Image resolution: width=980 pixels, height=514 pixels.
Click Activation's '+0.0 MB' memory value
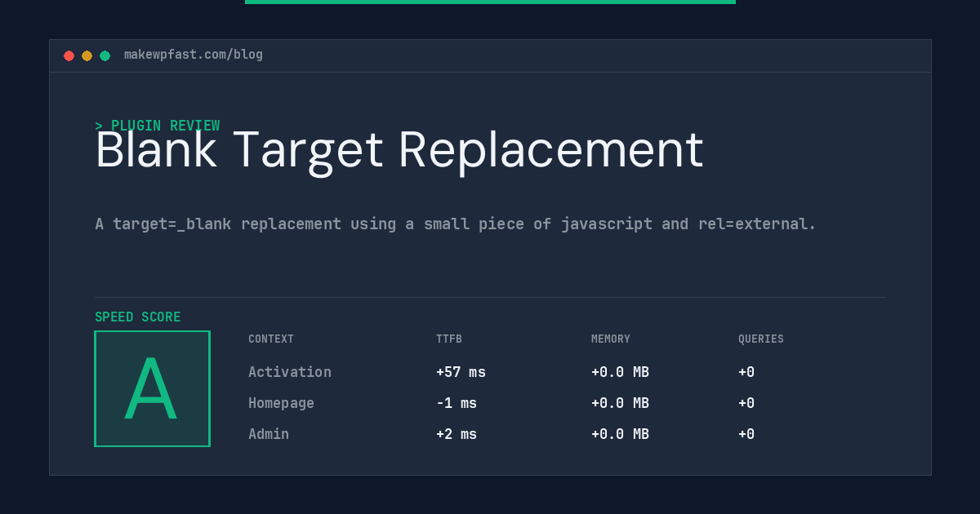click(620, 372)
